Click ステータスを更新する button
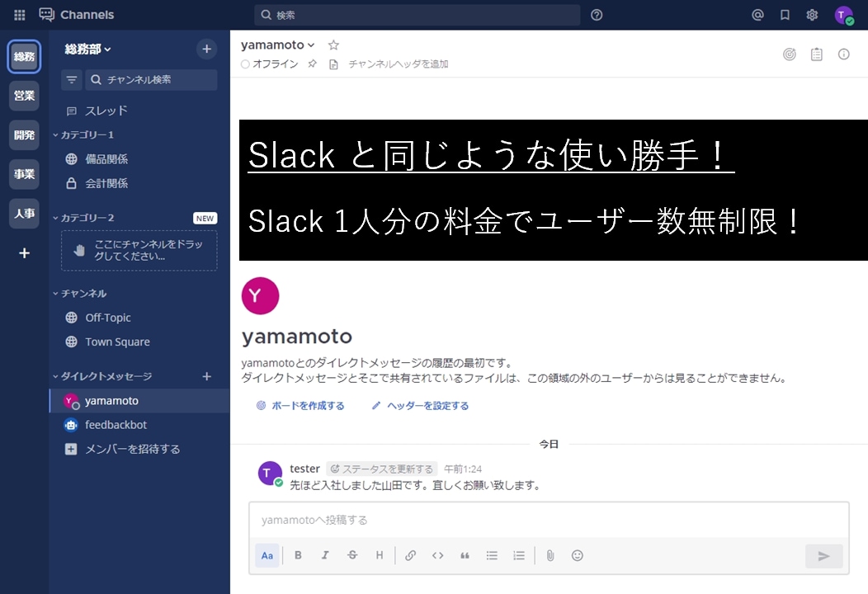 pyautogui.click(x=381, y=469)
